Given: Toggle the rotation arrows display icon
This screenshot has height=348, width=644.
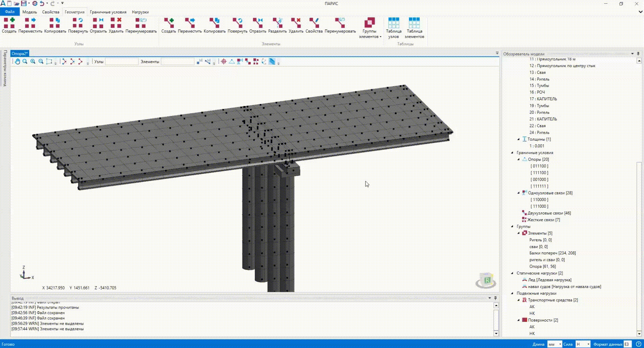Looking at the screenshot, I should (x=264, y=61).
